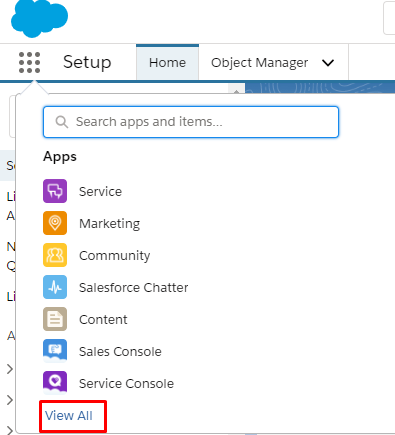Launch the Sales Console app
395x435 pixels.
(x=120, y=351)
